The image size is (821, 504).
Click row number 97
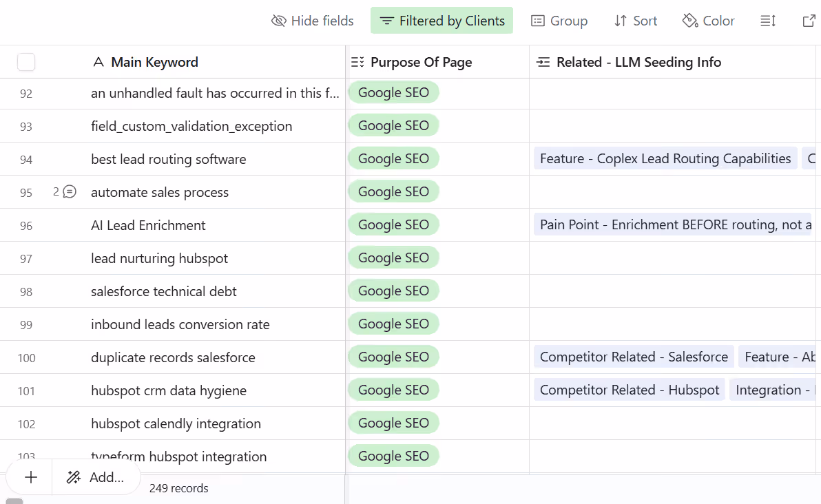pos(26,259)
